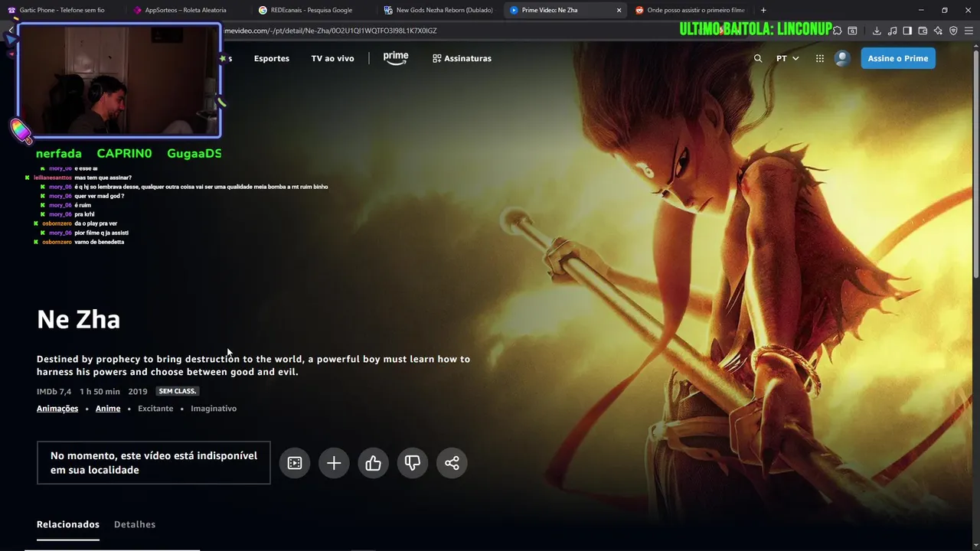Open the AI sparkle assistant icon
The image size is (980, 551).
coord(938,31)
